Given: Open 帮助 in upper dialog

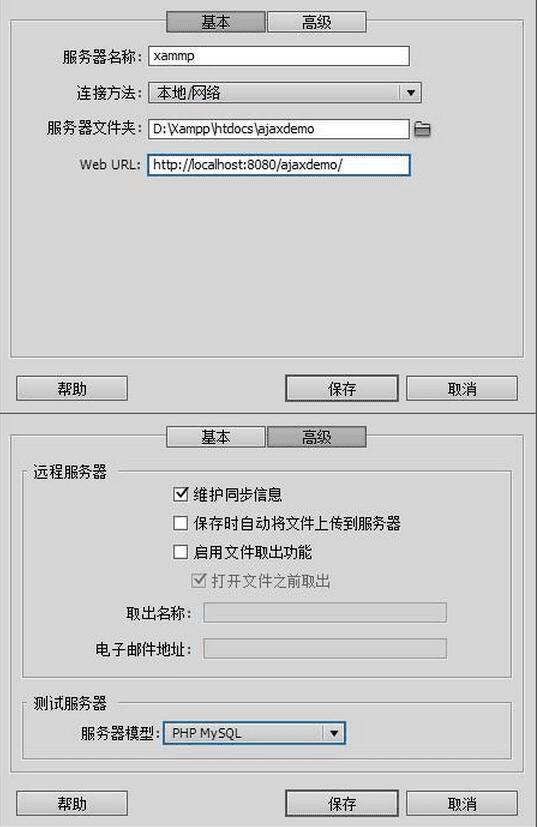Looking at the screenshot, I should coord(72,389).
